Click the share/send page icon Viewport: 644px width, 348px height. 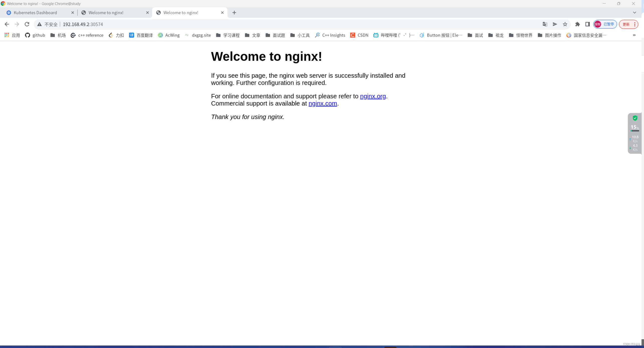point(555,24)
